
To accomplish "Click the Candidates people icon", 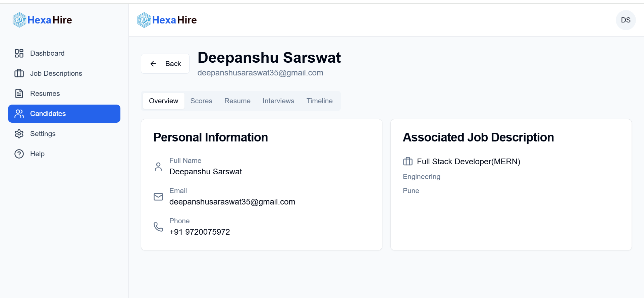I will pos(19,114).
